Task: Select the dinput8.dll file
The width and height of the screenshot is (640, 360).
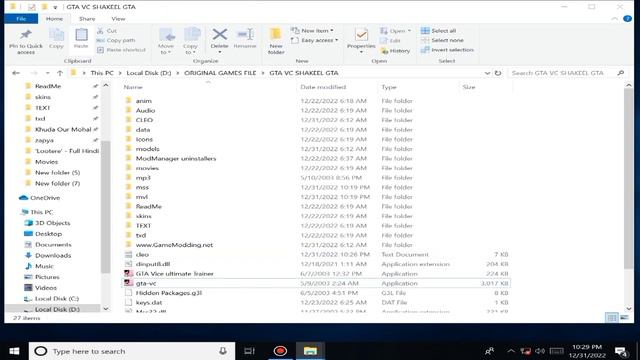Action: click(x=153, y=264)
